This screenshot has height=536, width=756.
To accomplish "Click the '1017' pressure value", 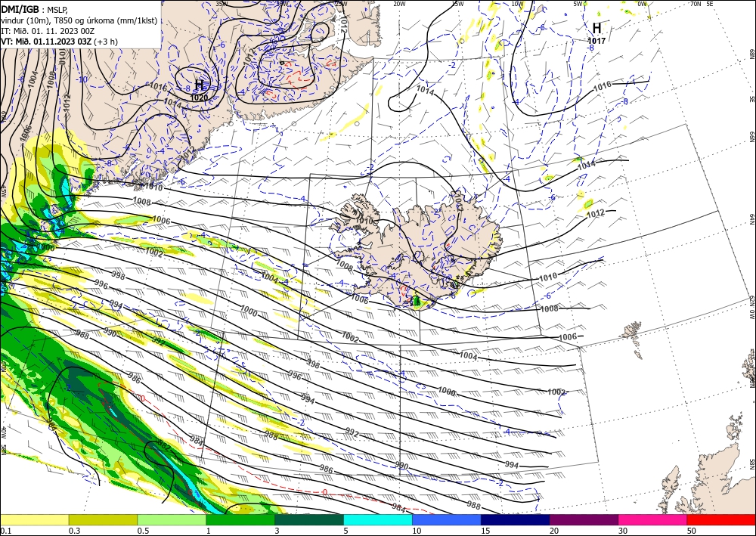I will click(x=596, y=41).
